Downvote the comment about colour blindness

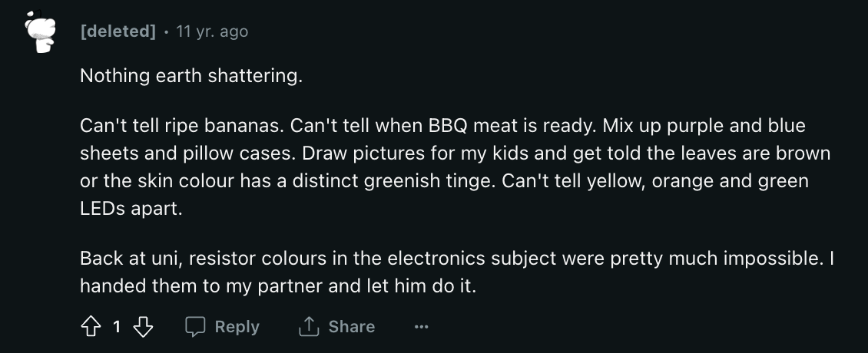(x=144, y=327)
